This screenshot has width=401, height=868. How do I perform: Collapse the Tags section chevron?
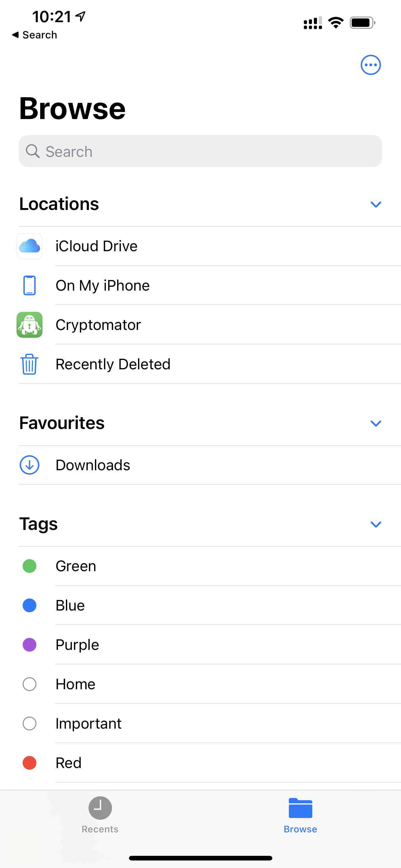pyautogui.click(x=376, y=524)
